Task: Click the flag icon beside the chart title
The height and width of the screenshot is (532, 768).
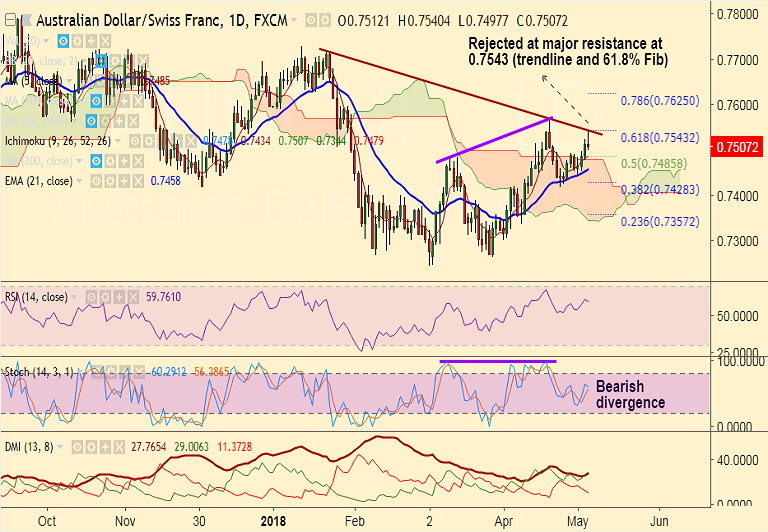Action: click(26, 20)
